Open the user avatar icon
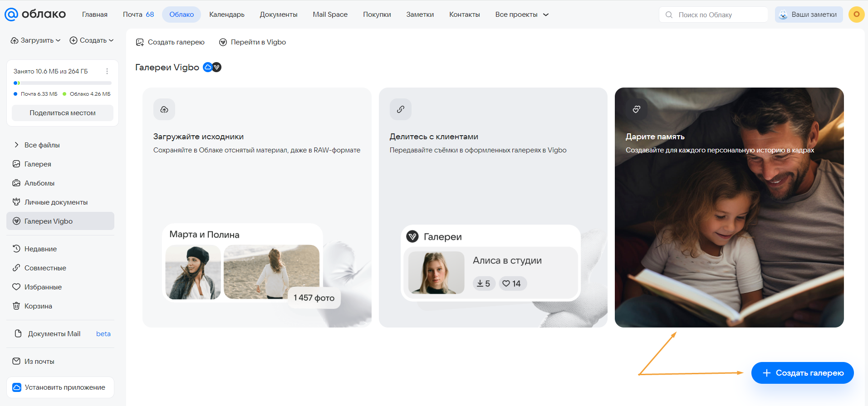Image resolution: width=868 pixels, height=406 pixels. 856,15
